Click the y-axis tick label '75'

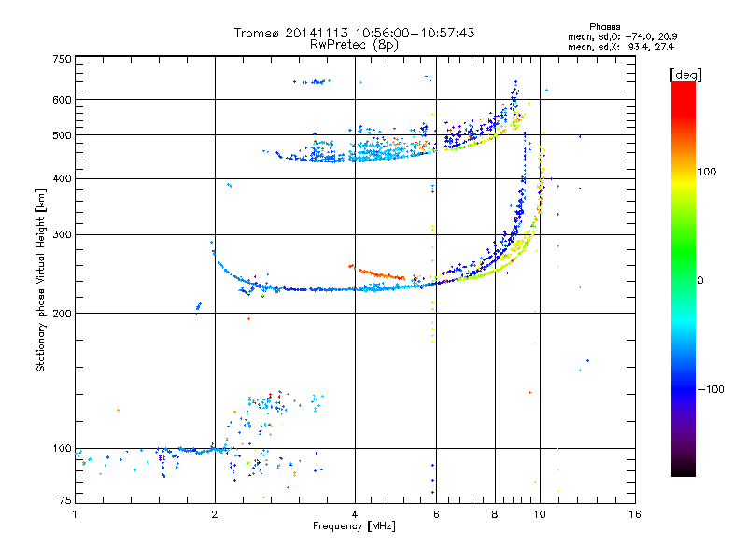click(65, 500)
